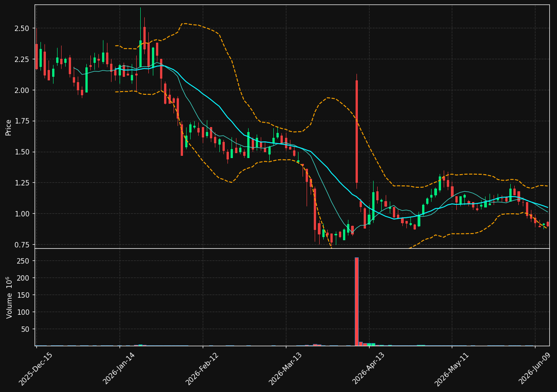Click the 2026-May-11 date label
Image resolution: width=557 pixels, height=392 pixels.
pyautogui.click(x=452, y=369)
